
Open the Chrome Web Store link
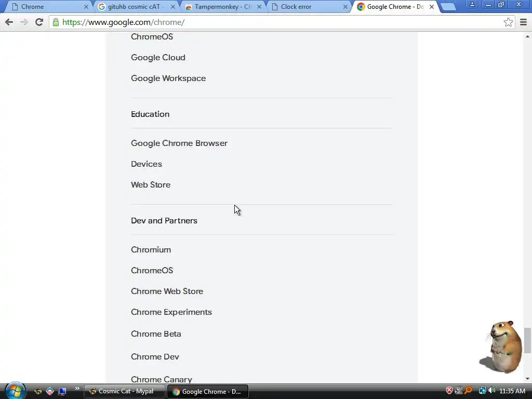(167, 291)
